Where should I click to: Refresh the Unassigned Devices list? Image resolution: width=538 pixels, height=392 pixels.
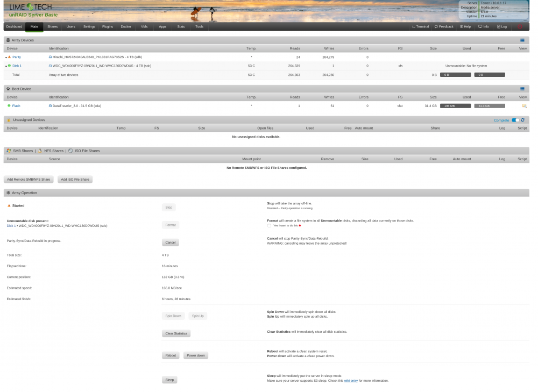click(522, 120)
